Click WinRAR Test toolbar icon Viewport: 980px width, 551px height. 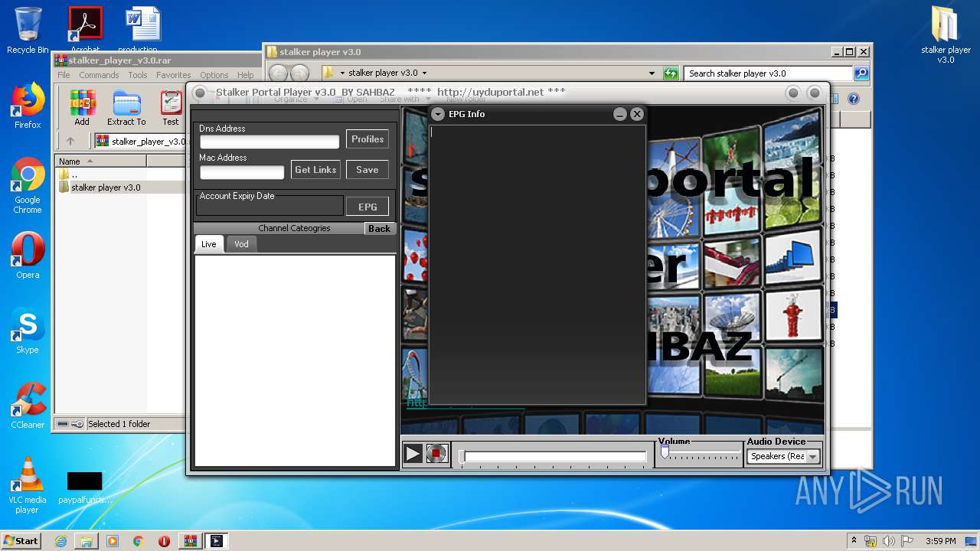tap(171, 108)
